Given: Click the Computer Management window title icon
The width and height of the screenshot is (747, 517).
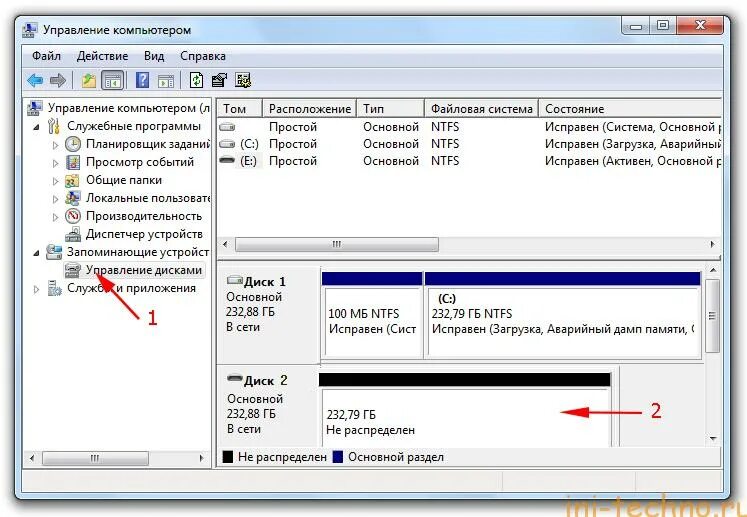Looking at the screenshot, I should (x=29, y=30).
